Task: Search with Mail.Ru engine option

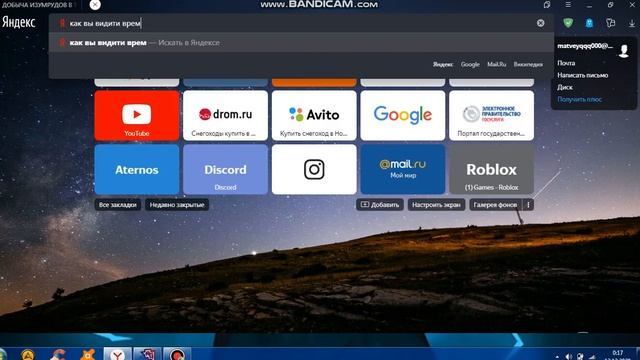Action: 496,64
